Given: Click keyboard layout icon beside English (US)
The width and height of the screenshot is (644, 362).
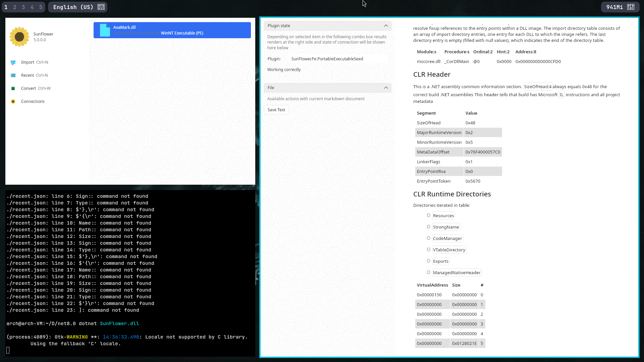Looking at the screenshot, I should pos(101,7).
